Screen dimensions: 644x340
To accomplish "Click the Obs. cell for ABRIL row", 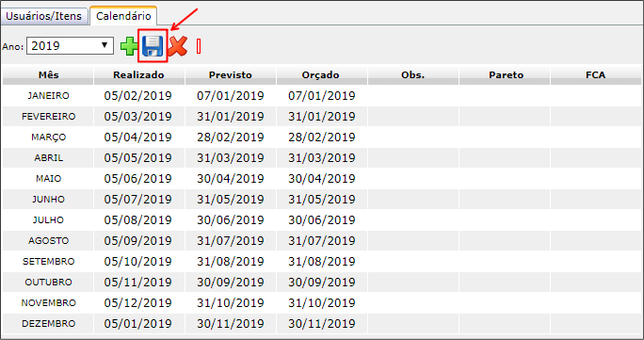I will pyautogui.click(x=412, y=157).
